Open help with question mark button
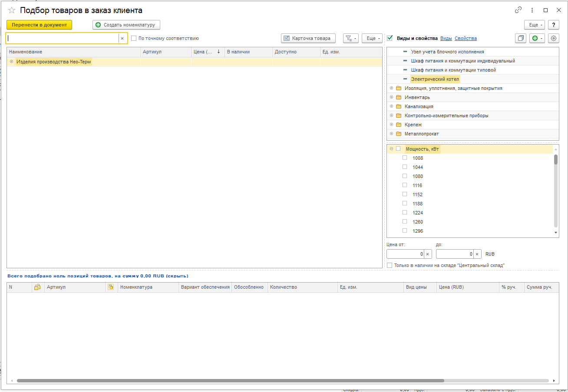Screen dimensions: 568x392 [553, 25]
